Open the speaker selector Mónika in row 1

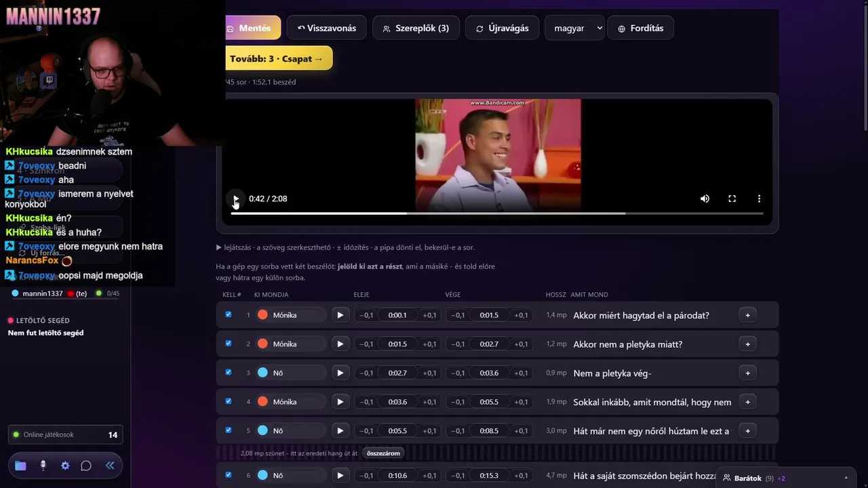(x=291, y=314)
